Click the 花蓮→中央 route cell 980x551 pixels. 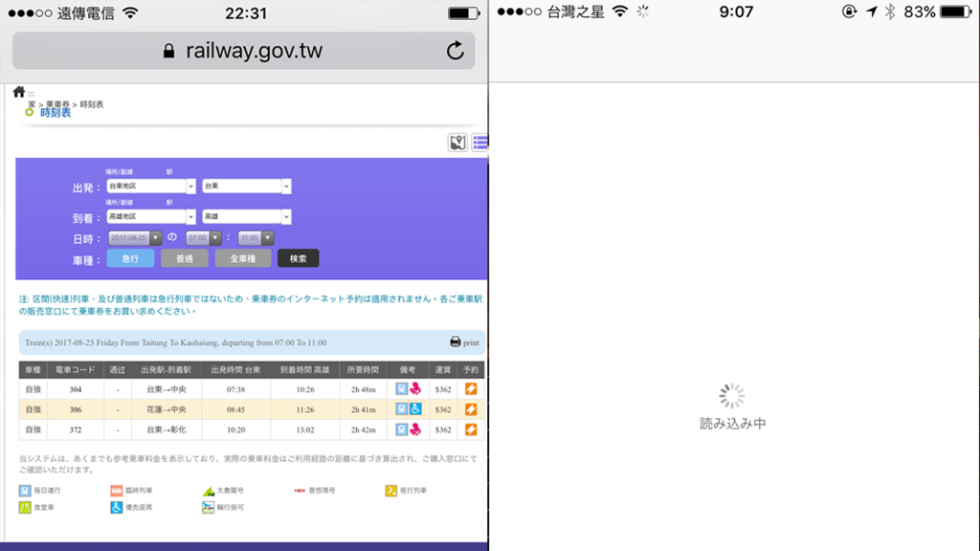tap(167, 409)
